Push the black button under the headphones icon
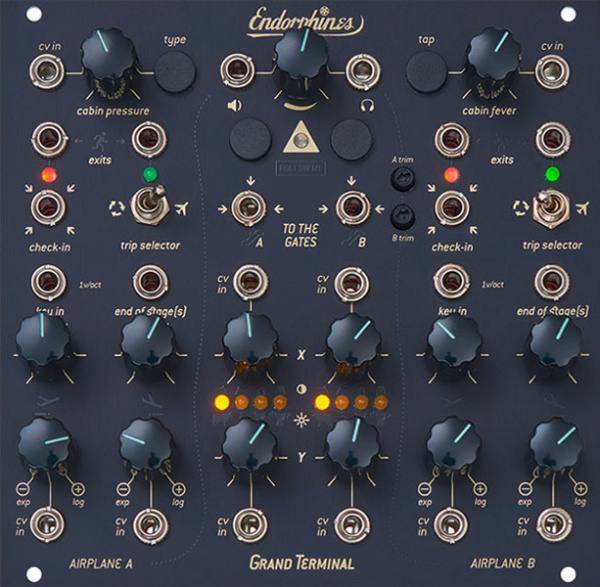 351,140
